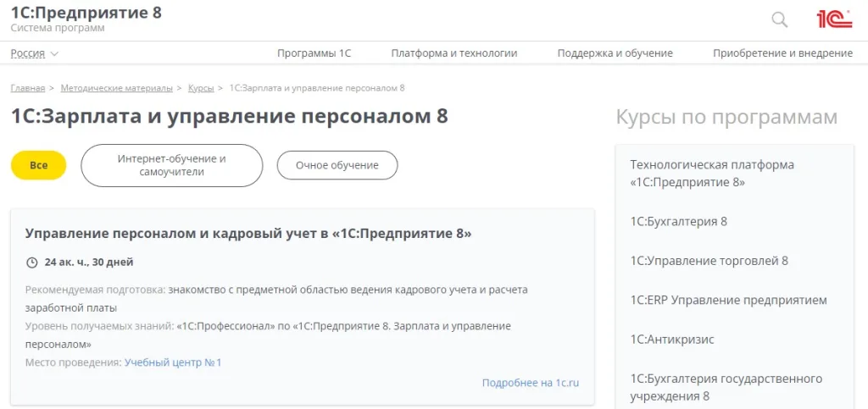Open Технологическая платформа 1С:Предприятие 8 courses
Image resolution: width=868 pixels, height=409 pixels.
tap(712, 174)
